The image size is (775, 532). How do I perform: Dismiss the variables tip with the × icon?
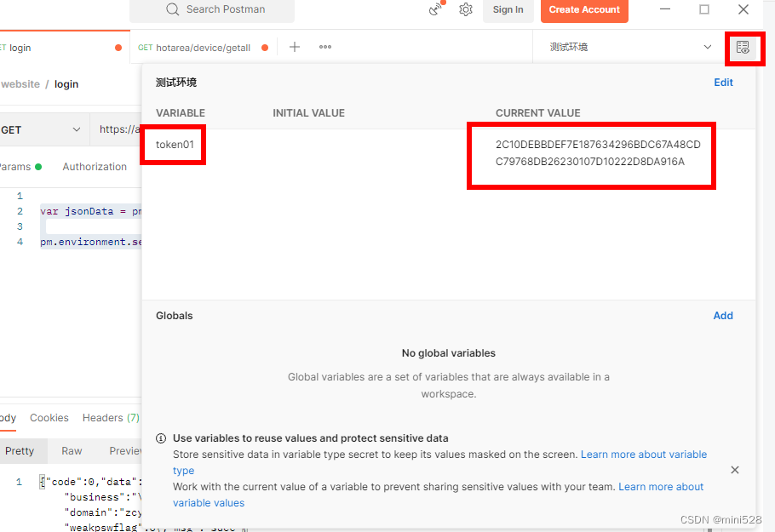(734, 469)
